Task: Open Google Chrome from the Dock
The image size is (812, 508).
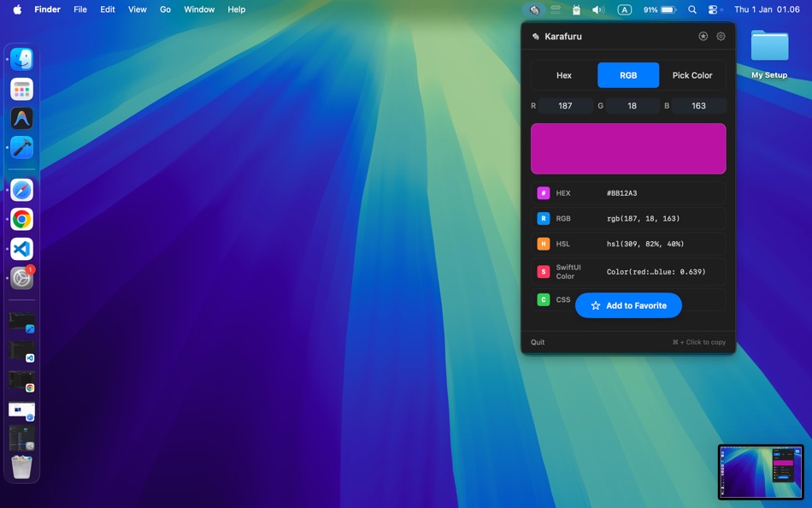Action: (x=21, y=220)
